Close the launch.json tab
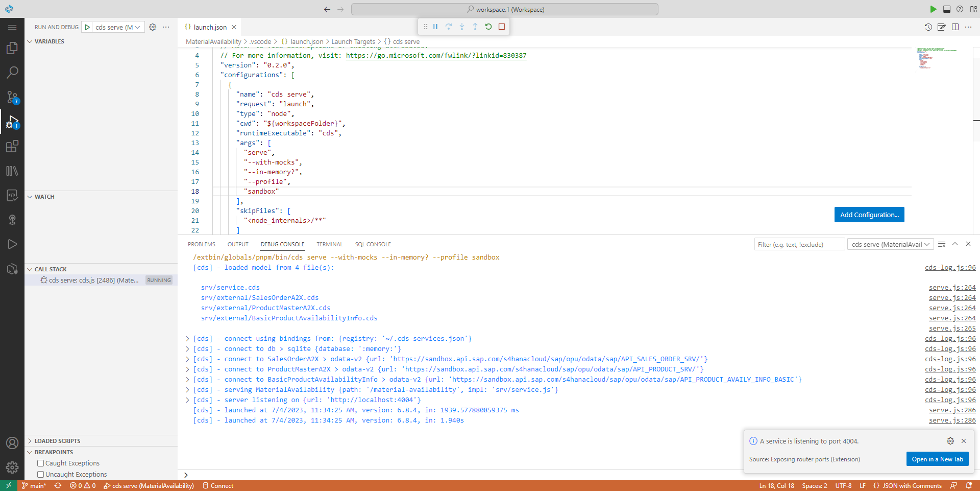Screen dimensions: 980x491 [234, 27]
